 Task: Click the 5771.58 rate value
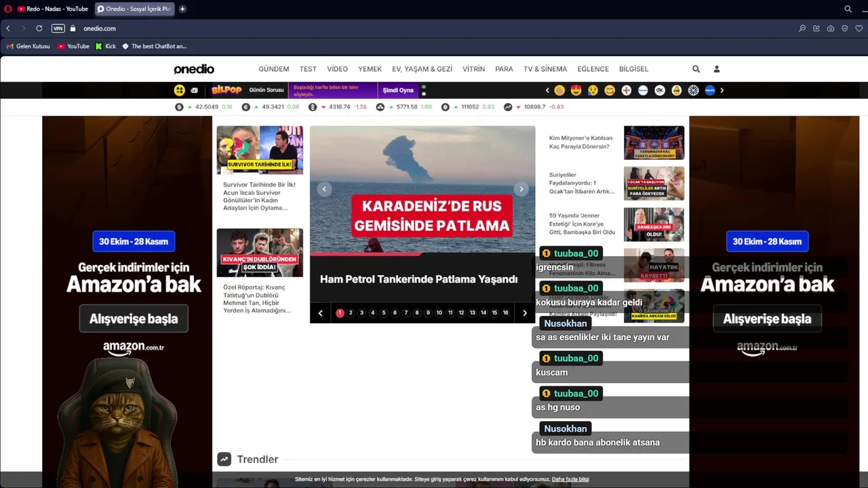(407, 107)
